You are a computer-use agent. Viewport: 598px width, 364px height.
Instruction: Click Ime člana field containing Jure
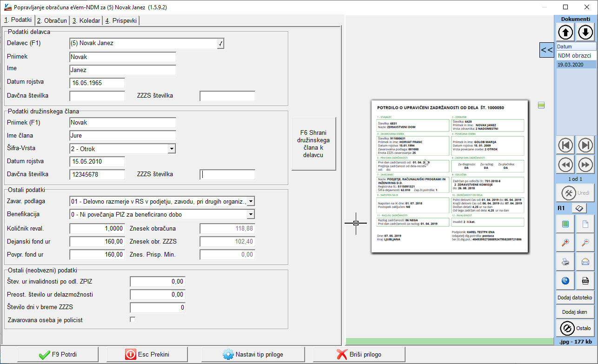123,136
